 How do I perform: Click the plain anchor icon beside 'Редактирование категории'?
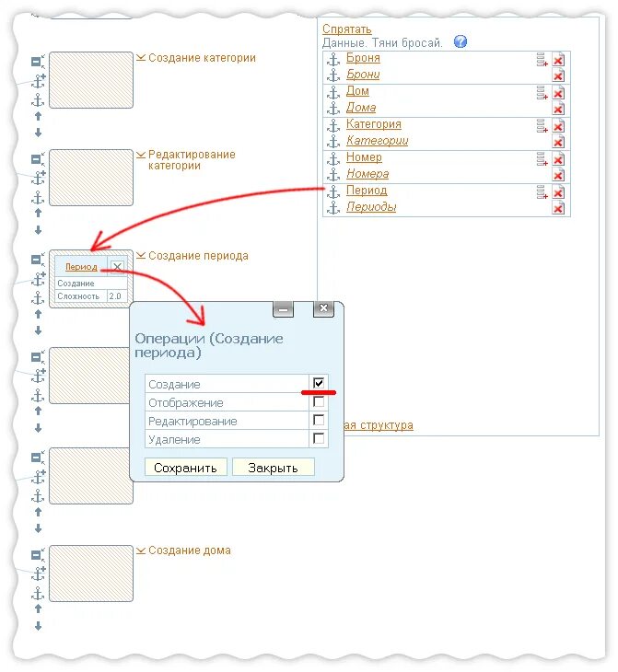pos(38,198)
